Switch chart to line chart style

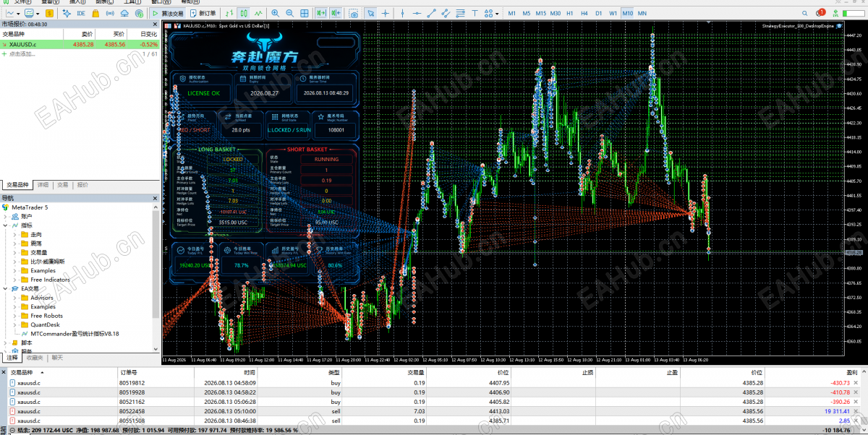259,13
